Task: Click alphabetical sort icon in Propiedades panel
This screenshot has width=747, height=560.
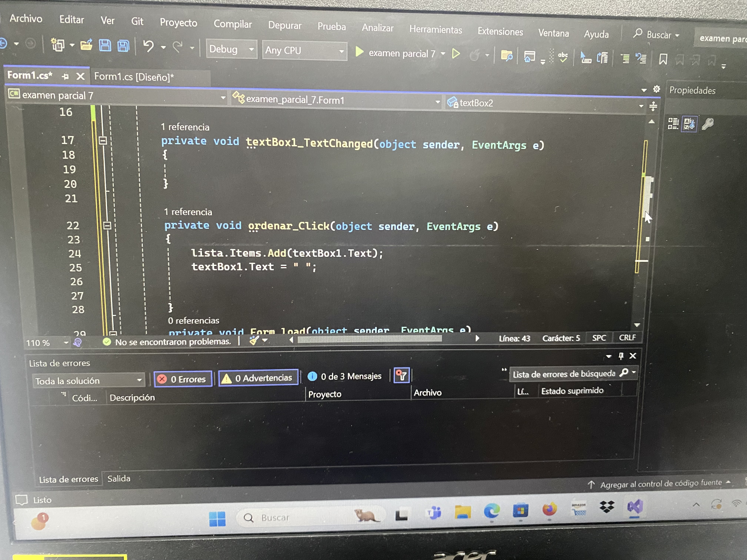Action: click(689, 124)
